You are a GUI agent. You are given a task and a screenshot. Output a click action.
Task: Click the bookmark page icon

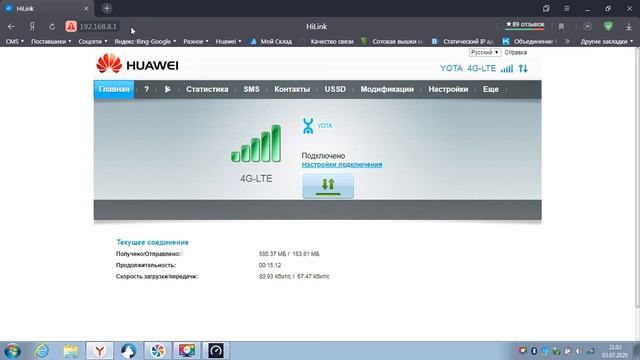pos(561,27)
